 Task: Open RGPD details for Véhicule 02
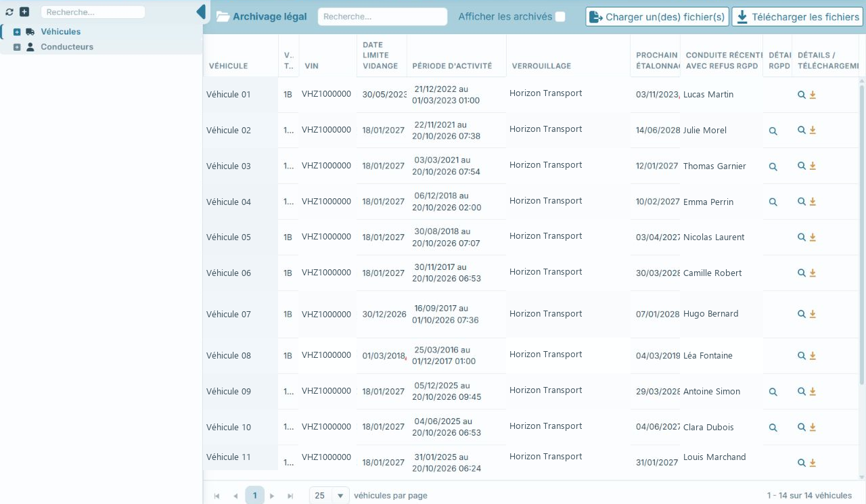(x=773, y=131)
